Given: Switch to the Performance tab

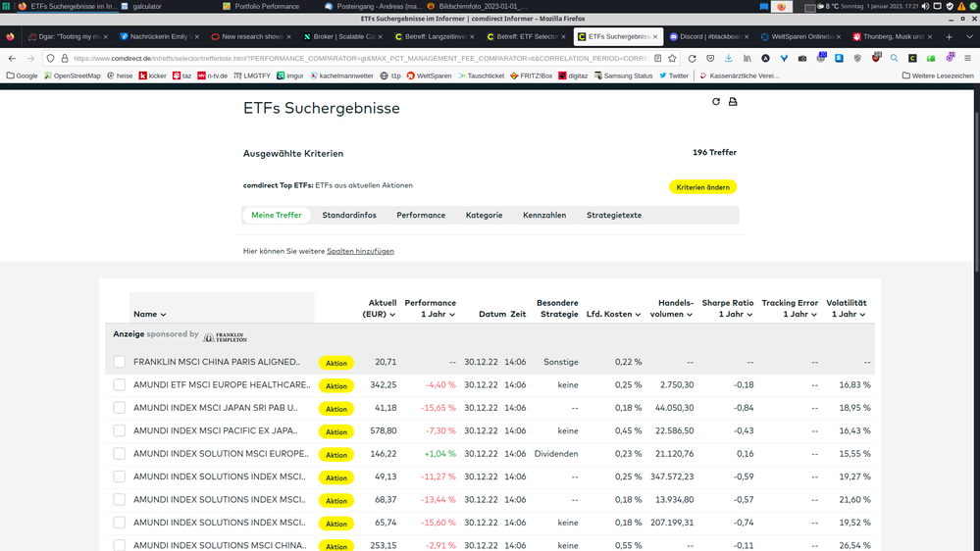Looking at the screenshot, I should click(x=421, y=215).
